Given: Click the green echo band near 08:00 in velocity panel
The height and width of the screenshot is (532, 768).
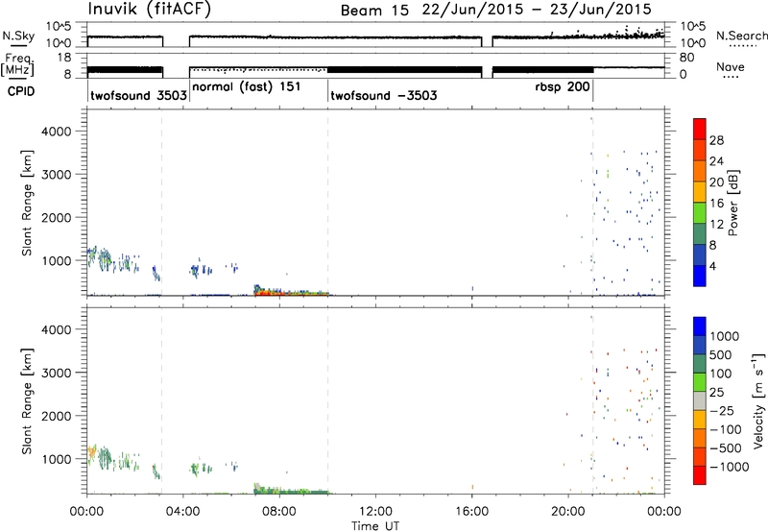Looking at the screenshot, I should [x=292, y=491].
